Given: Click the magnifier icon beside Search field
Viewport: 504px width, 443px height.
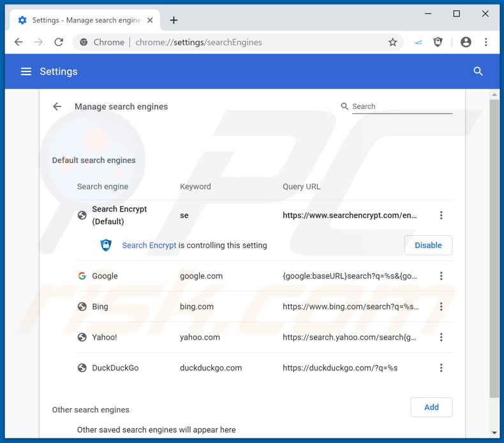Looking at the screenshot, I should 345,106.
